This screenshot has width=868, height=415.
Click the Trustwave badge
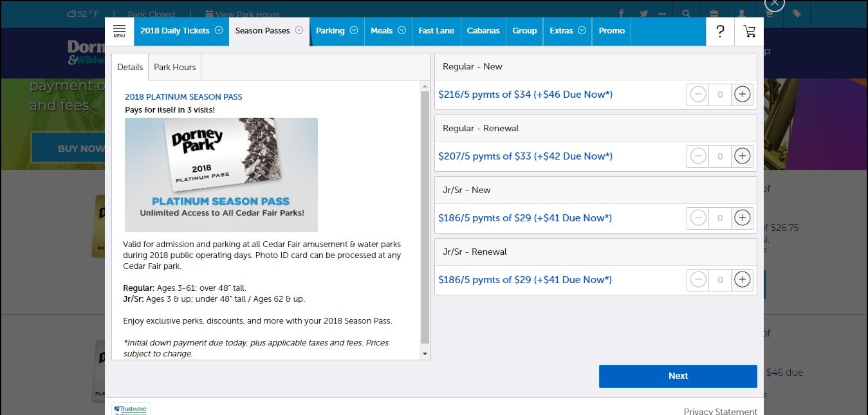[x=131, y=409]
